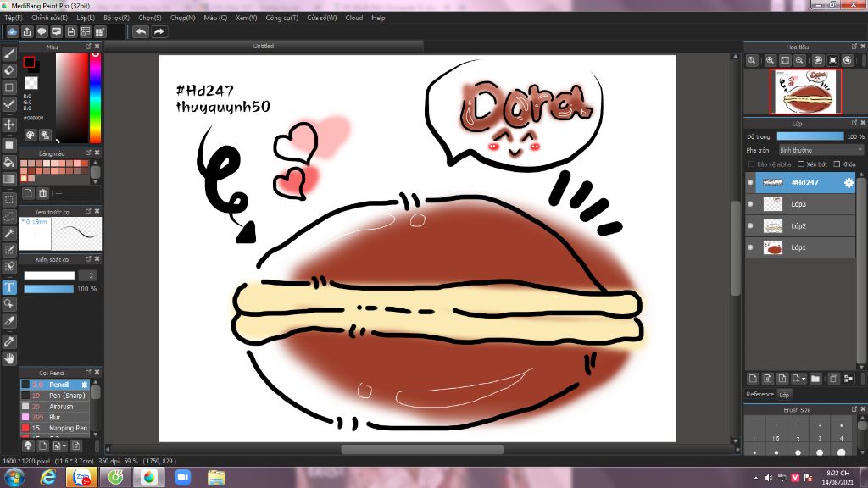Click the transparent color swatch
This screenshot has width=868, height=488.
point(31,83)
